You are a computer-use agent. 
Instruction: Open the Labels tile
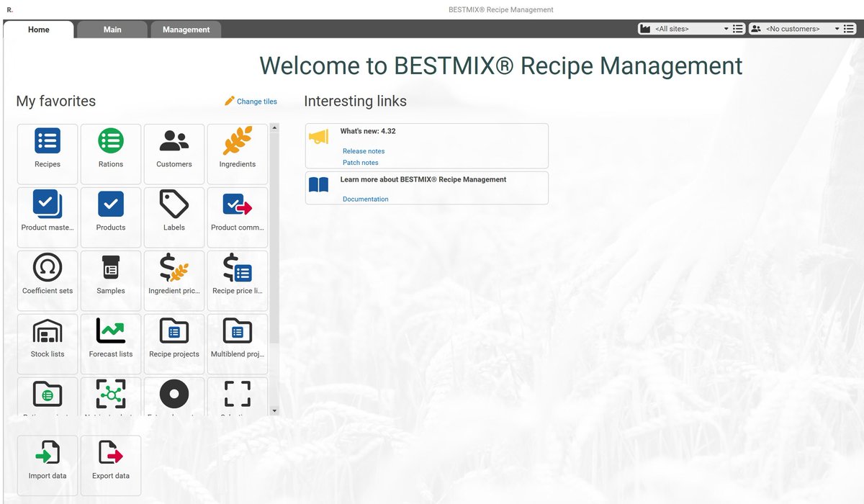click(174, 217)
